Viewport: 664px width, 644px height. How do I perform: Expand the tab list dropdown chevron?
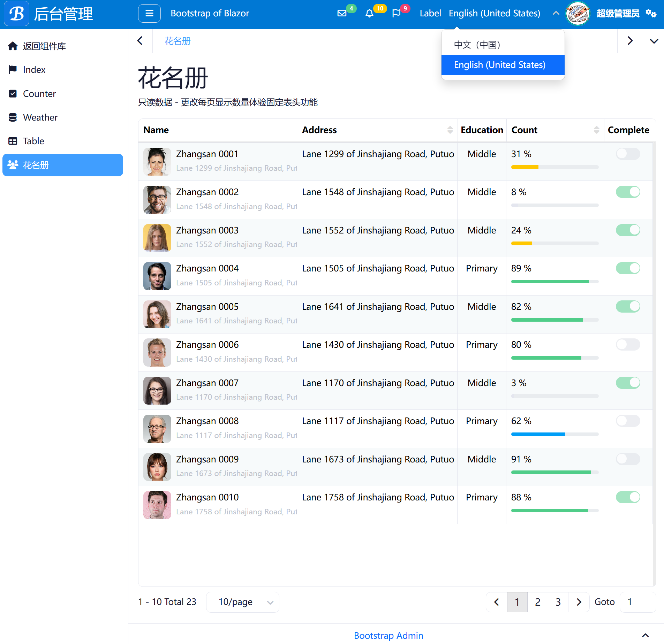[654, 41]
